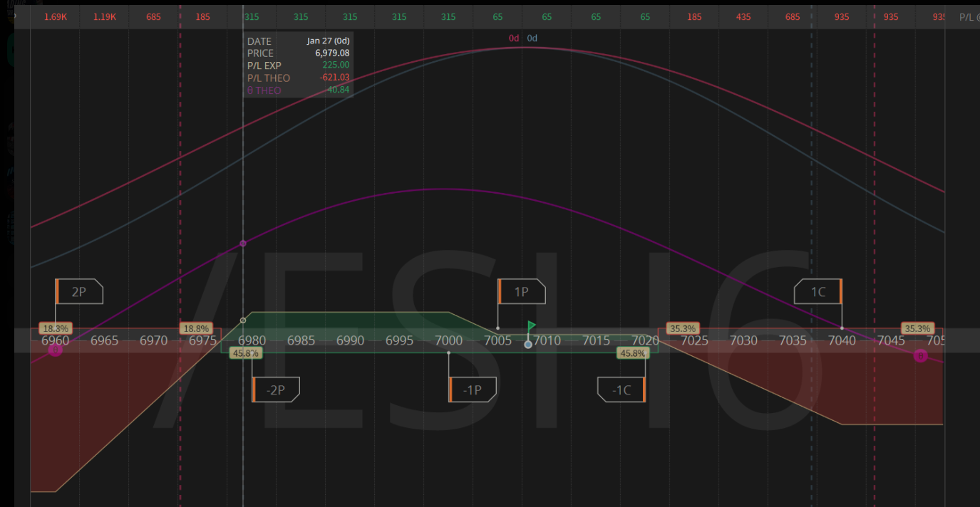Viewport: 980px width, 507px height.
Task: Click the 7000 price on the axis
Action: [448, 341]
